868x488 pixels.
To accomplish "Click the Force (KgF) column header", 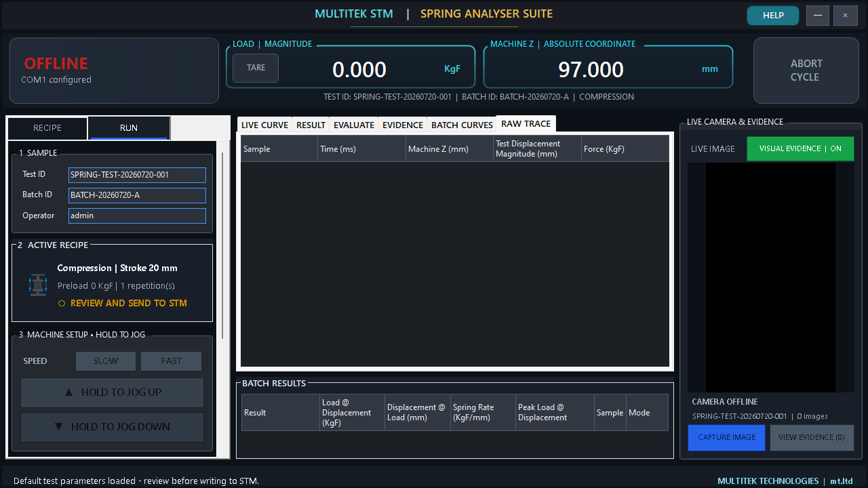I will click(x=625, y=149).
